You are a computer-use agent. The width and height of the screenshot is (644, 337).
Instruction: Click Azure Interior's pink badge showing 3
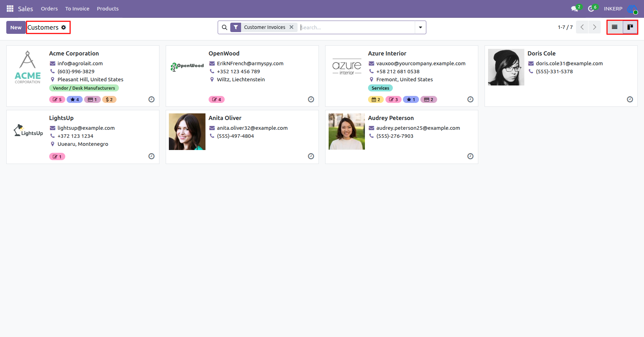[x=394, y=99]
